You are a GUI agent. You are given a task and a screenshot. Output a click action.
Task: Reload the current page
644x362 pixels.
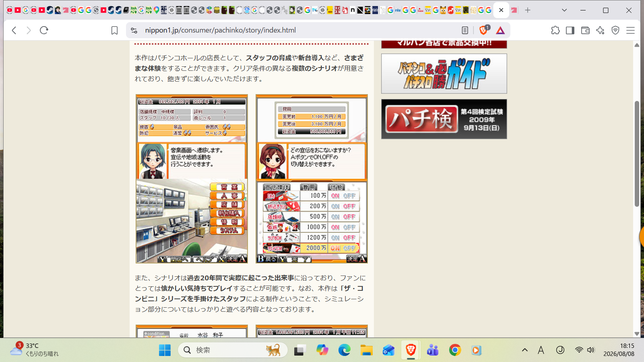point(44,30)
